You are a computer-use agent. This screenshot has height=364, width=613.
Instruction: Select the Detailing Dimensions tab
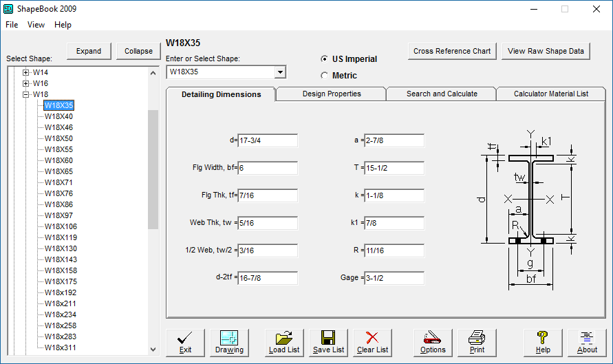(x=222, y=94)
